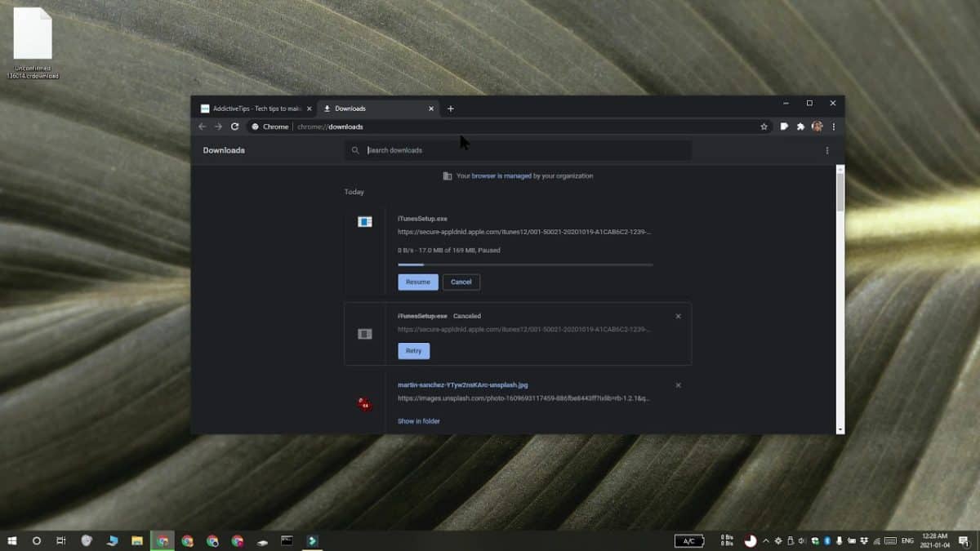Screen dimensions: 980x551
Task: Click the Dropbox tray icon
Action: [863, 540]
